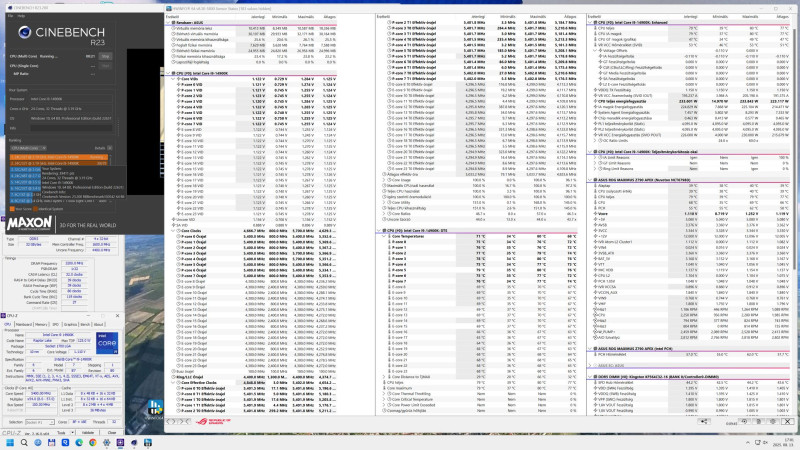Collapse Core VIDs tree node

(173, 79)
